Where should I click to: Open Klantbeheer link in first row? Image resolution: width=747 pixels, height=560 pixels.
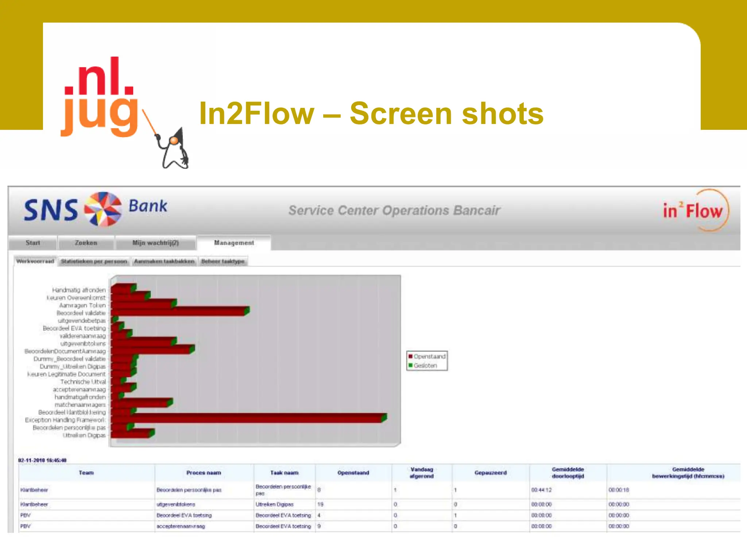click(x=34, y=490)
